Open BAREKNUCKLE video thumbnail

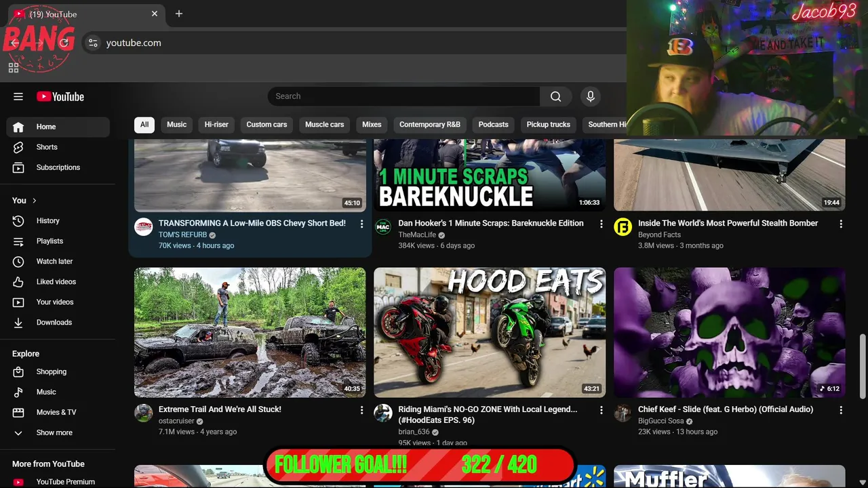(490, 175)
